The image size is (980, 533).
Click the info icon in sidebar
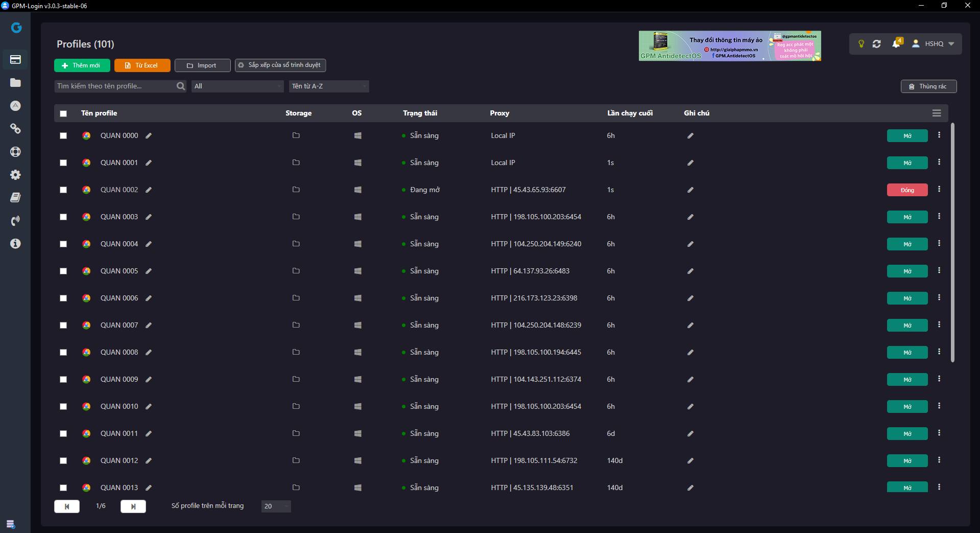(15, 244)
